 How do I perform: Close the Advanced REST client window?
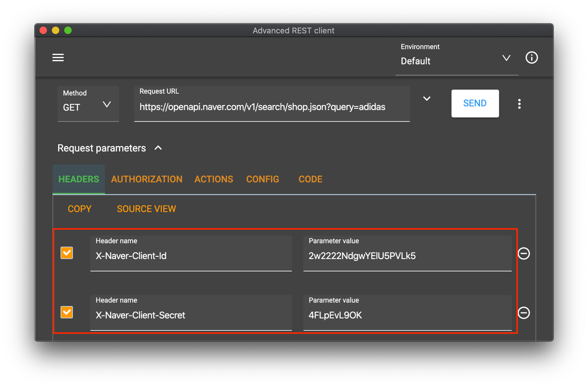click(x=43, y=30)
